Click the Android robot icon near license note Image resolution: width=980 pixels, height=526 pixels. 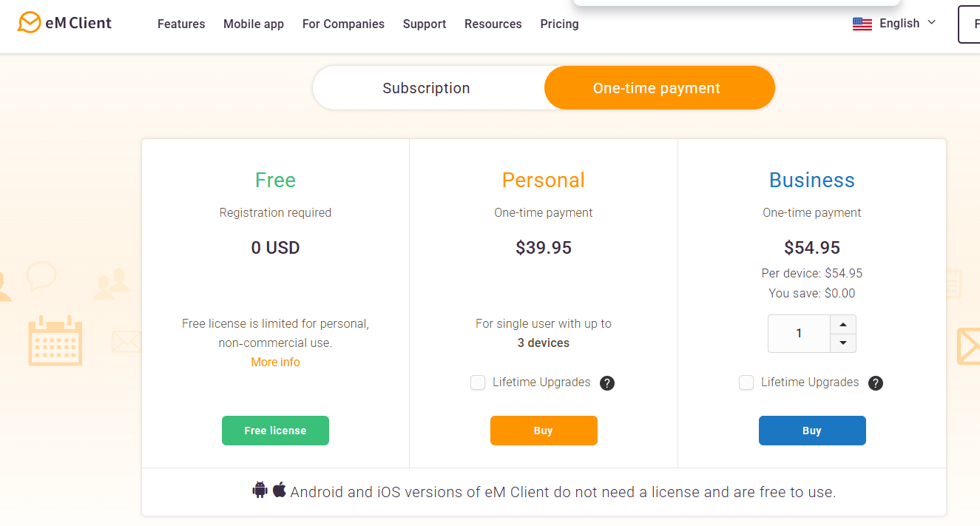[260, 490]
